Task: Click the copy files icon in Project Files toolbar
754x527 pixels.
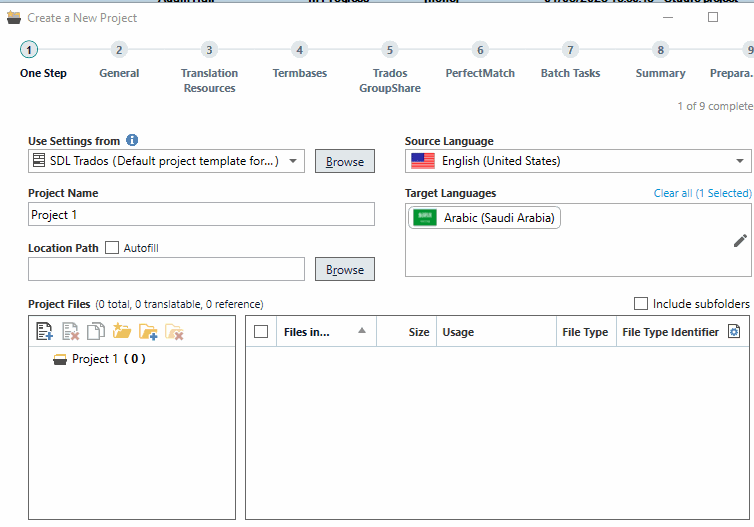Action: pos(96,331)
